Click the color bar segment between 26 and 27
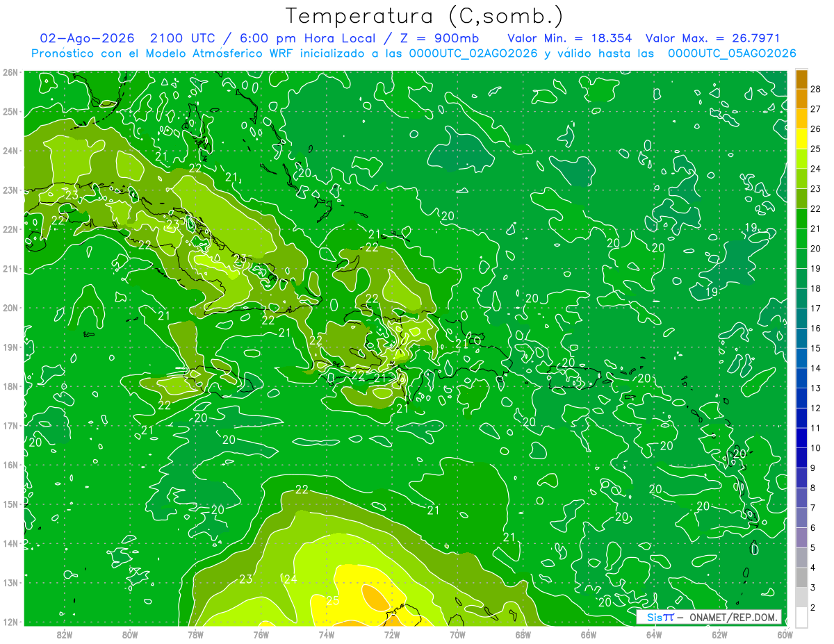The image size is (834, 644). point(801,119)
